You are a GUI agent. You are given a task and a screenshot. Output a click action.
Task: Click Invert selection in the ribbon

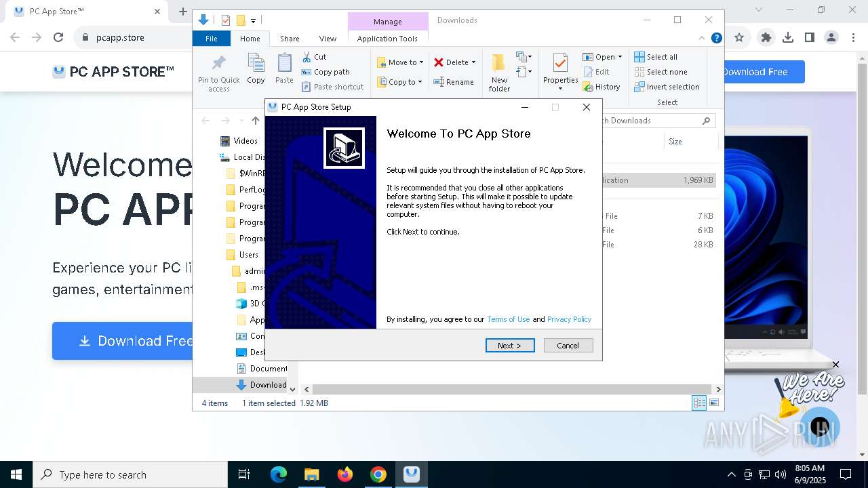coord(667,87)
